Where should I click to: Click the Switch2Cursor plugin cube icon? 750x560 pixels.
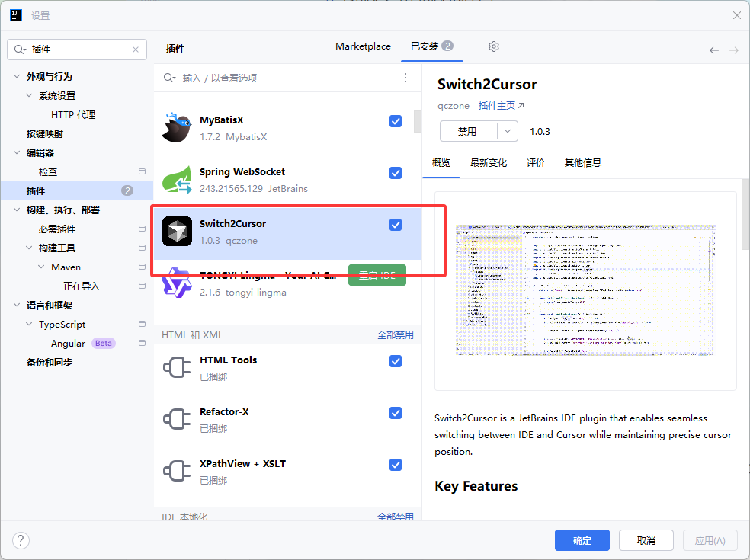click(x=177, y=231)
